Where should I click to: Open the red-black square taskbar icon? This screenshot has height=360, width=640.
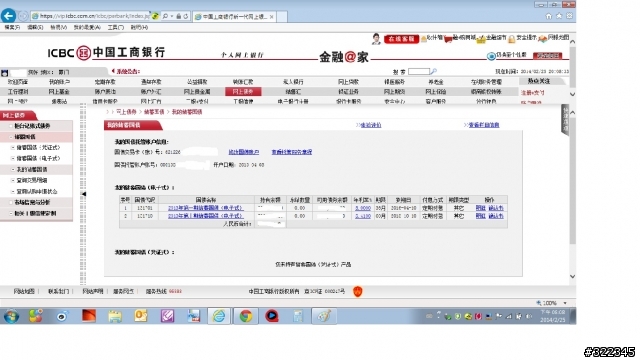89,316
